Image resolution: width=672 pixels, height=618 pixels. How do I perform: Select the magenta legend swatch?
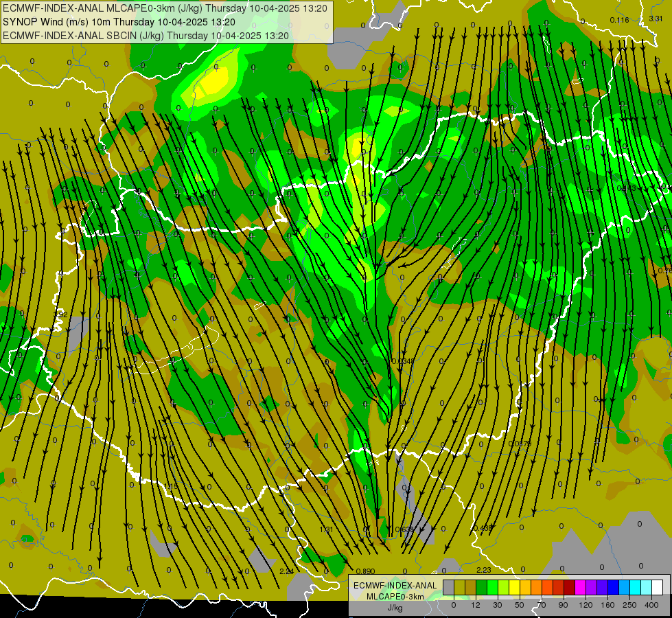pos(581,587)
